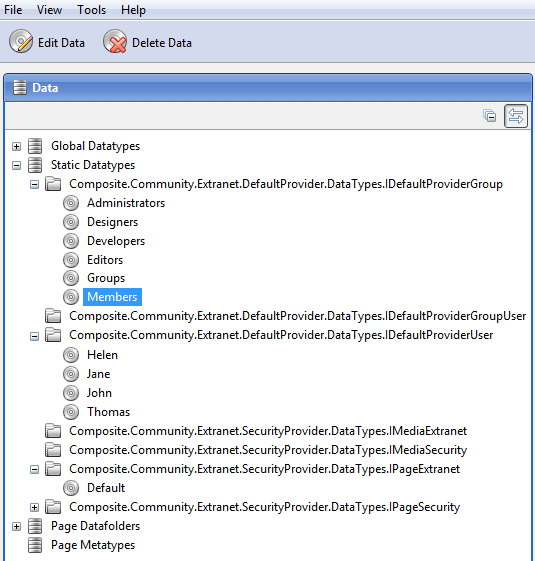Collapse the IPageExtranet folder

click(34, 469)
